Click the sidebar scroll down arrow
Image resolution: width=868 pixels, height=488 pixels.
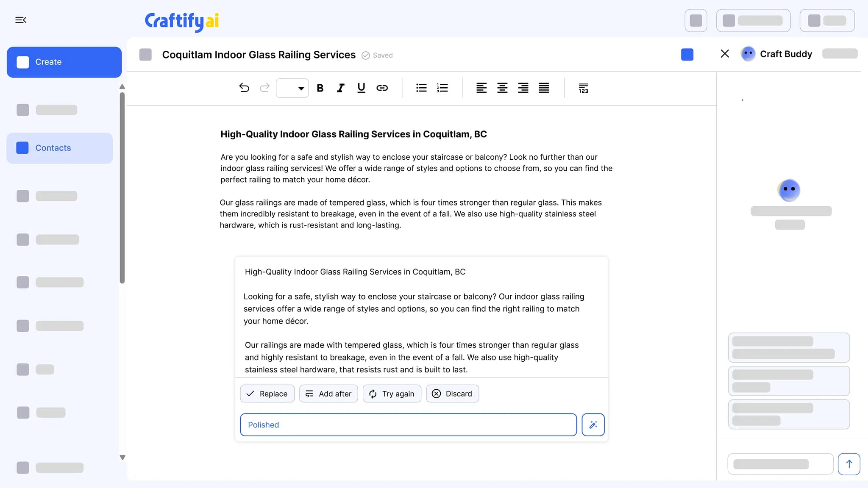pos(122,457)
